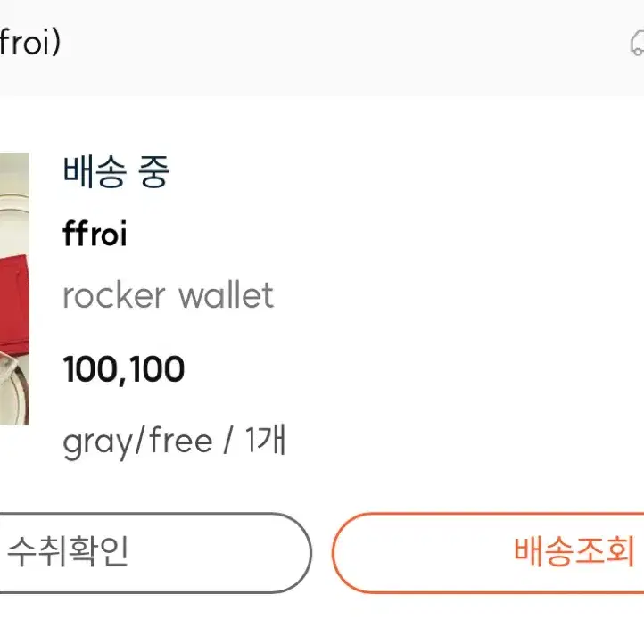Open the rocker wallet product title
This screenshot has width=644, height=644.
[168, 295]
